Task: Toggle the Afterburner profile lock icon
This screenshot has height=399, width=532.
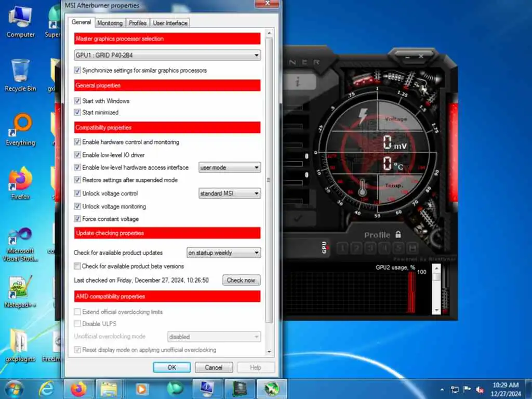Action: [398, 234]
